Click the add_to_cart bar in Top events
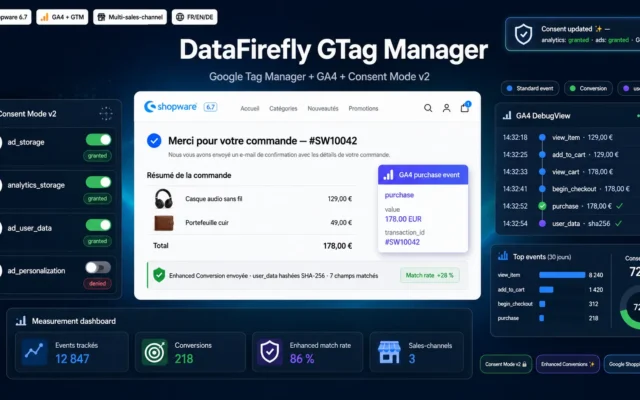 click(x=546, y=290)
